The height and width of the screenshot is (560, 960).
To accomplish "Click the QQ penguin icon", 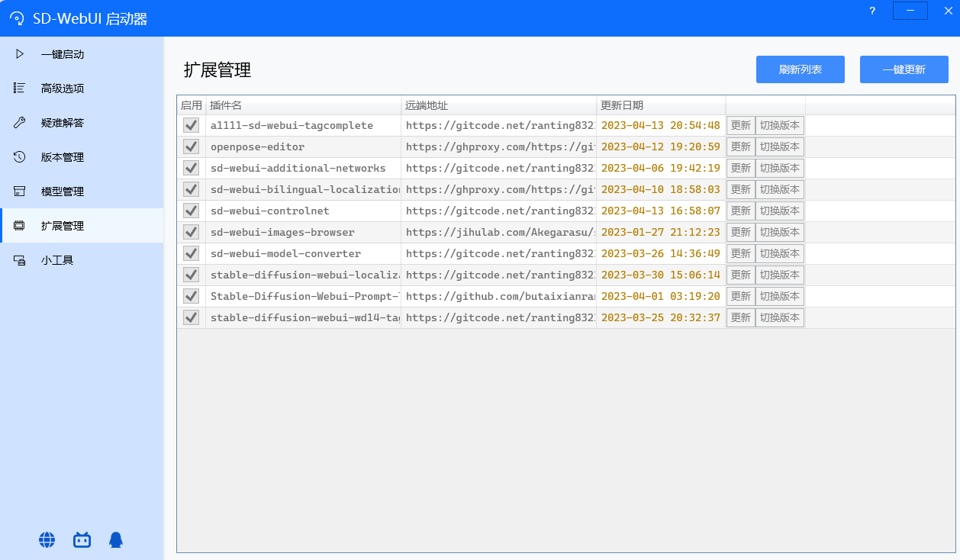I will point(116,540).
